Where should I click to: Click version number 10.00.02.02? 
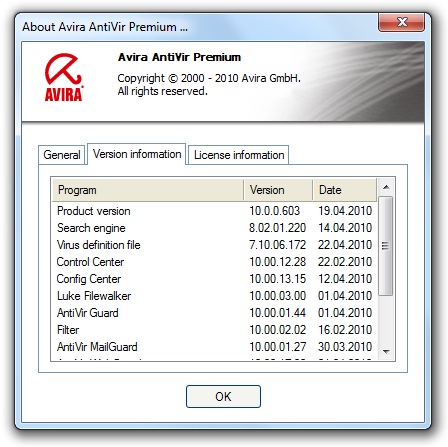tap(277, 330)
